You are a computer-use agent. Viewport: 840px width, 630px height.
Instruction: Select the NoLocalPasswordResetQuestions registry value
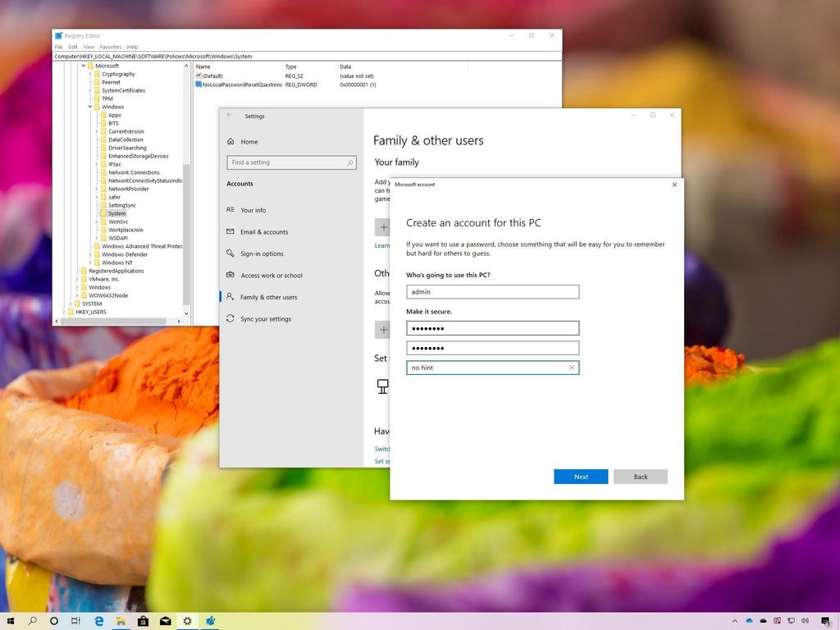[242, 84]
